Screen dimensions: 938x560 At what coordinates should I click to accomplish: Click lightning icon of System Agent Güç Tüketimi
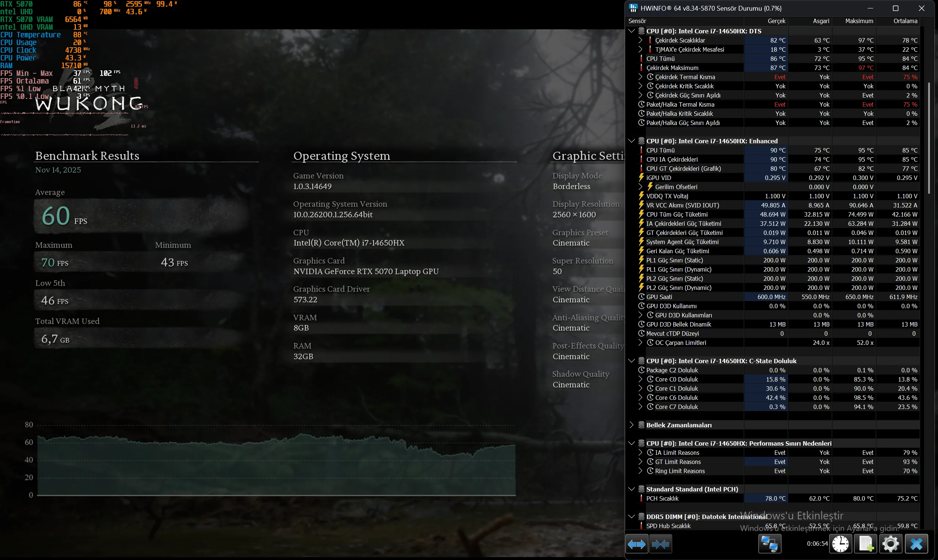(x=641, y=242)
